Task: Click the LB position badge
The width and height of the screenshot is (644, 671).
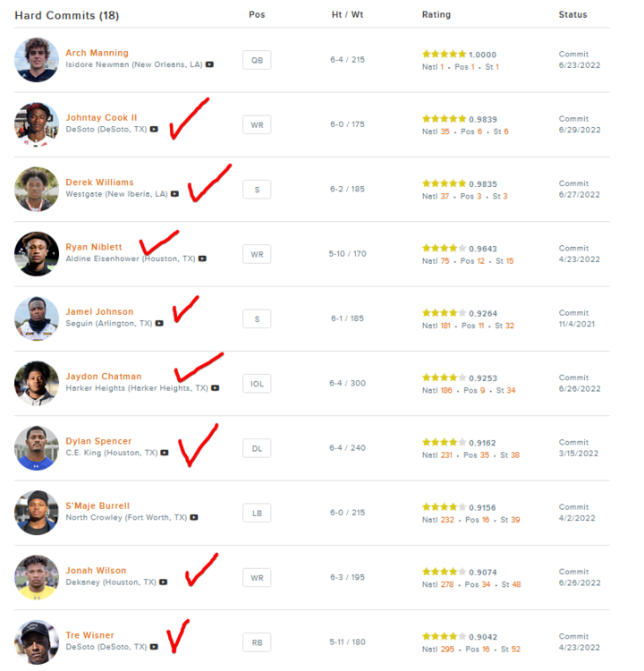Action: pos(257,513)
